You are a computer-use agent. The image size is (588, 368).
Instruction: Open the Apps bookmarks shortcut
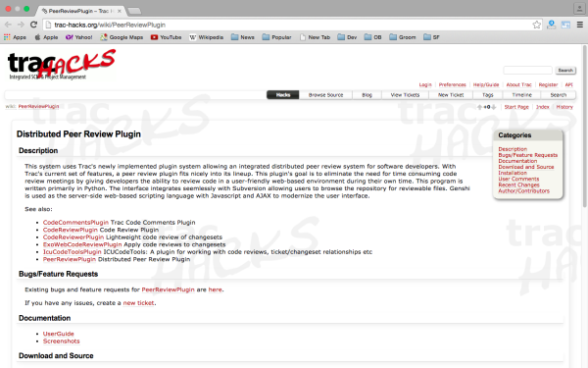[15, 37]
